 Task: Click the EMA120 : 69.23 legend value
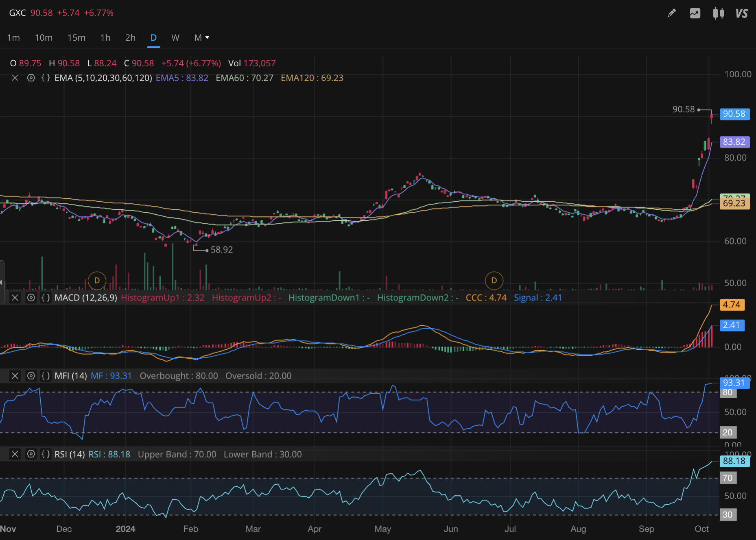312,78
